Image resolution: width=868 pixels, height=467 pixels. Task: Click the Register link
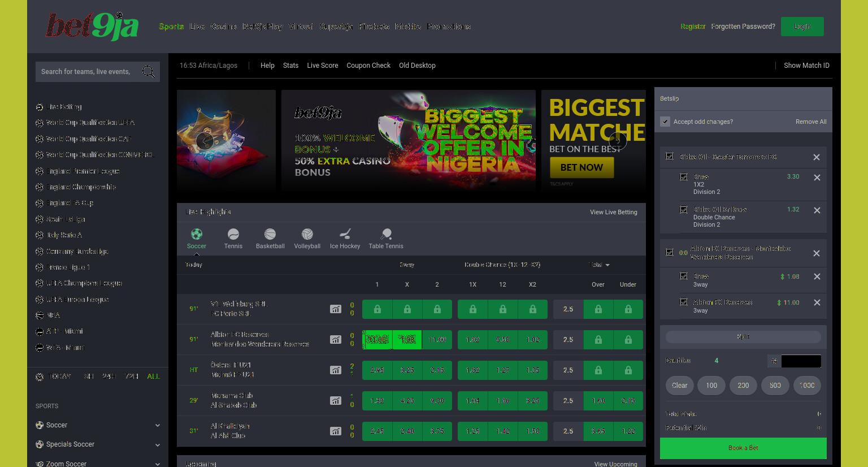[693, 27]
